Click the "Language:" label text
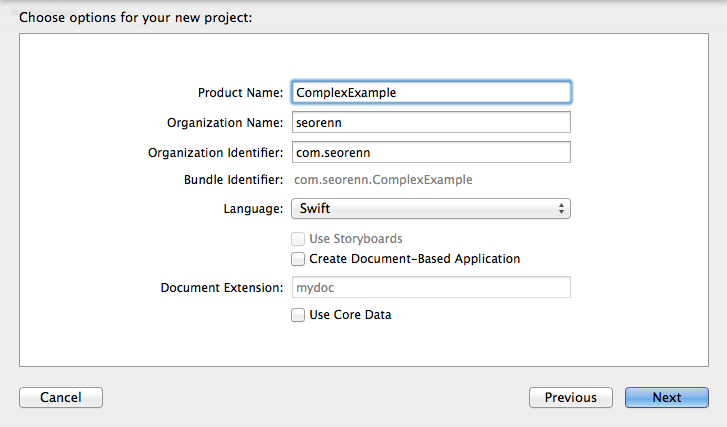The image size is (727, 427). (253, 209)
